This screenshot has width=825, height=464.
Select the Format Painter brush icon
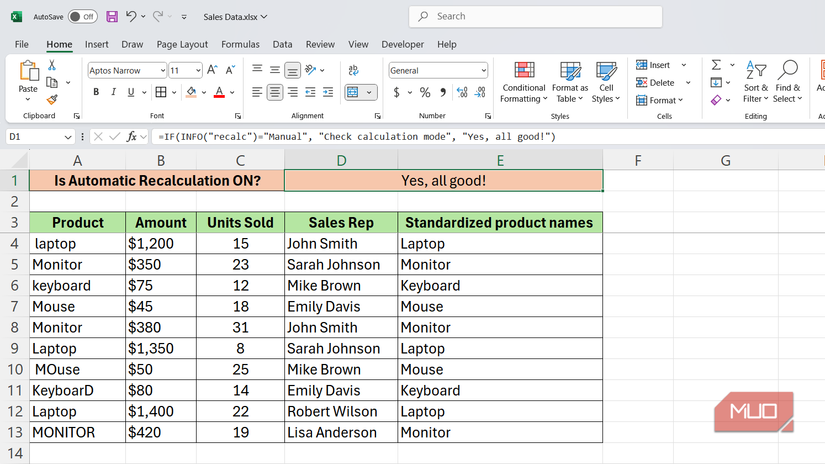(52, 99)
